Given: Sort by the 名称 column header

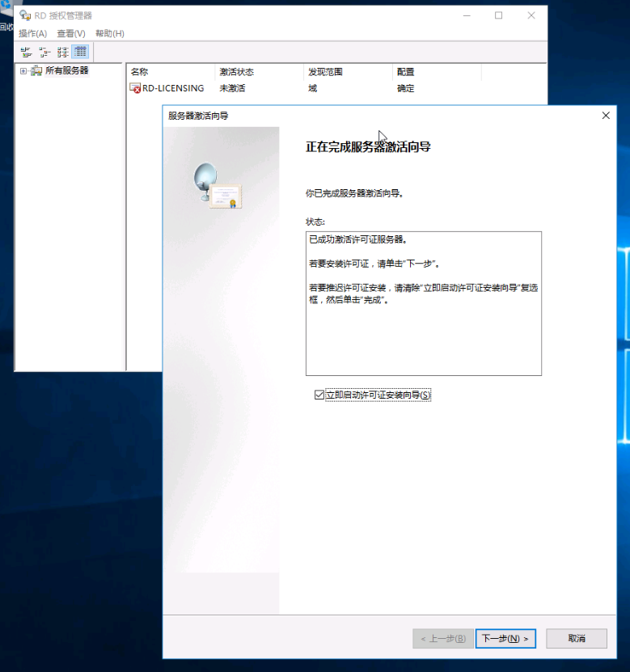Looking at the screenshot, I should 170,72.
